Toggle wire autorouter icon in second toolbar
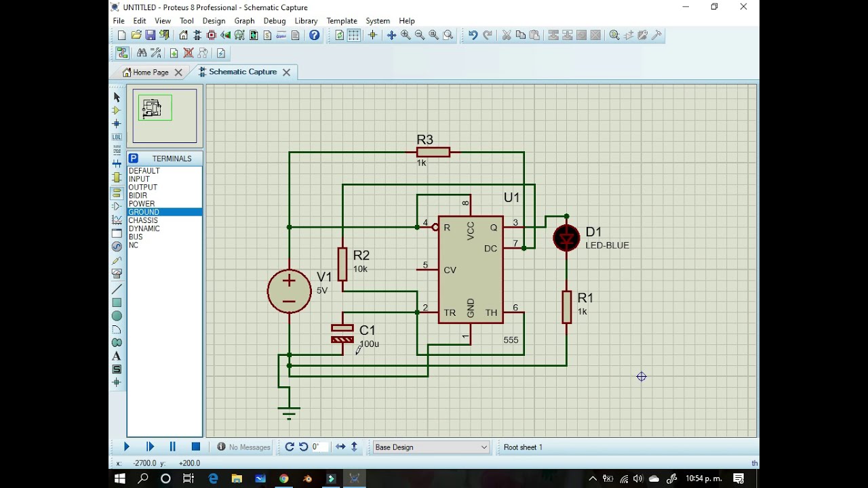 coord(122,53)
